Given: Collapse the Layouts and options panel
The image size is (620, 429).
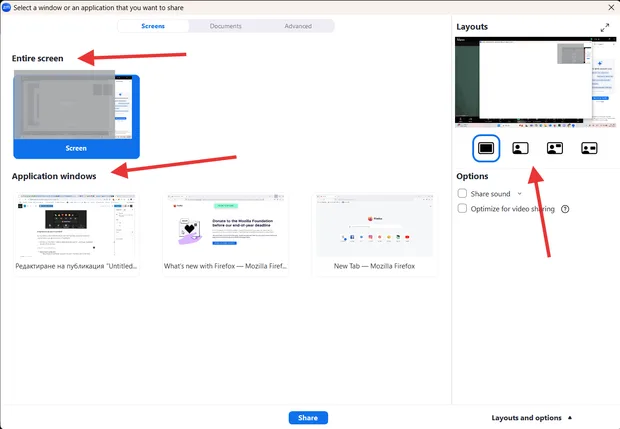Looking at the screenshot, I should [x=532, y=418].
